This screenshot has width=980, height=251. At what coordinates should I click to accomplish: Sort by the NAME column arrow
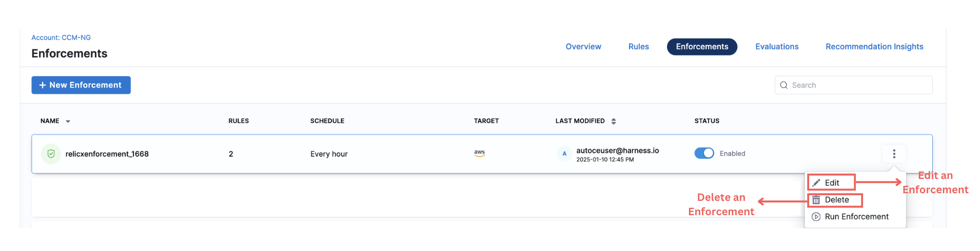pos(68,121)
